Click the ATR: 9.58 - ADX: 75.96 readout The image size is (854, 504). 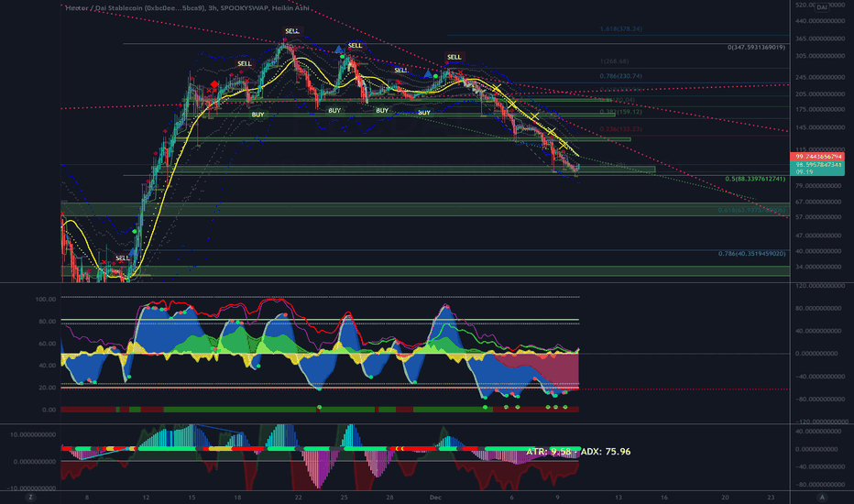(578, 452)
